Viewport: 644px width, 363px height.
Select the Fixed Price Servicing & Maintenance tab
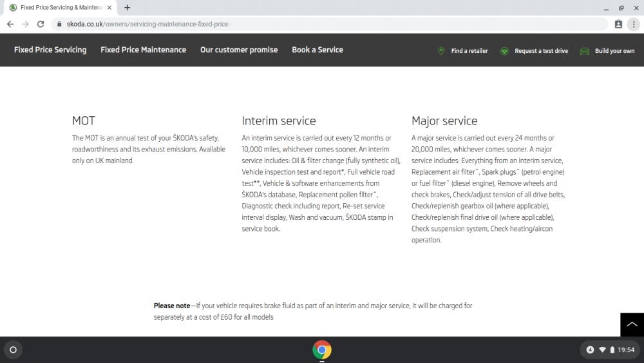tap(61, 7)
